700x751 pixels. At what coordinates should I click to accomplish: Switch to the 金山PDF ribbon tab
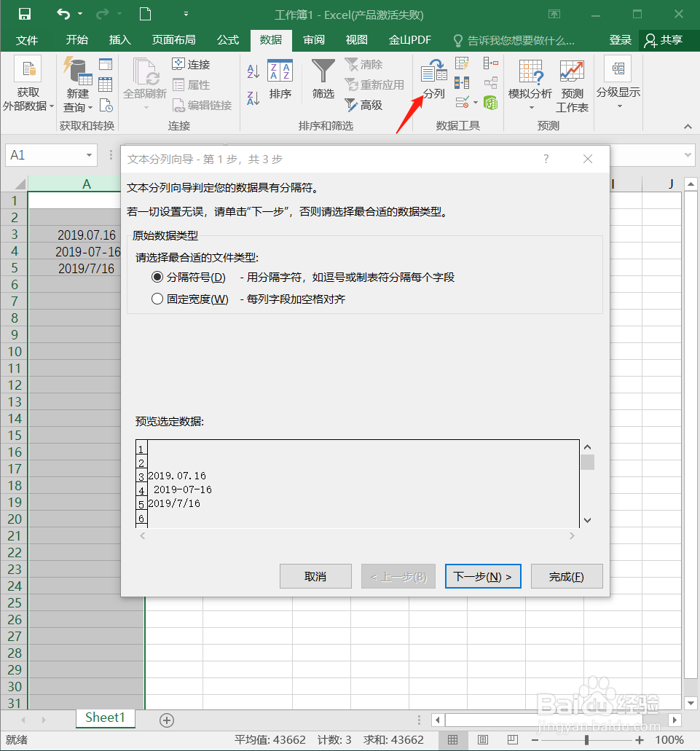click(409, 40)
